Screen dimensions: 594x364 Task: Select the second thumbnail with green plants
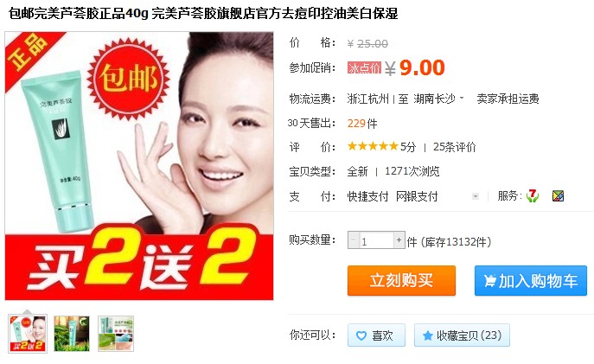pos(72,334)
